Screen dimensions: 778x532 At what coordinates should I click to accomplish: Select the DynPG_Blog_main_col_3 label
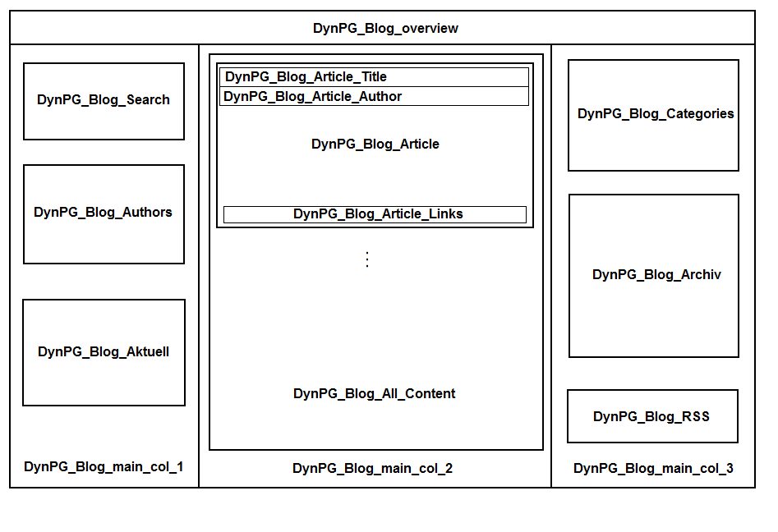[x=653, y=469]
